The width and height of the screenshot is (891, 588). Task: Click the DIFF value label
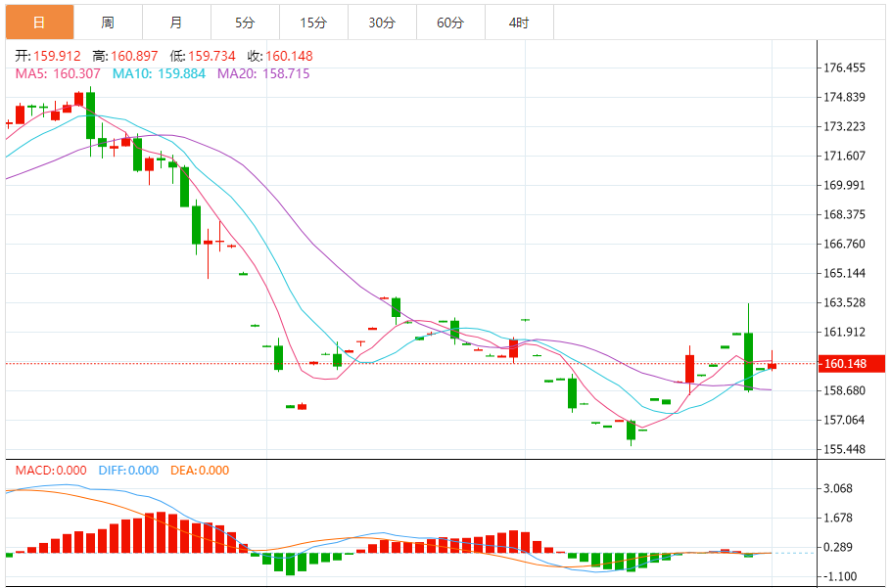tap(128, 471)
